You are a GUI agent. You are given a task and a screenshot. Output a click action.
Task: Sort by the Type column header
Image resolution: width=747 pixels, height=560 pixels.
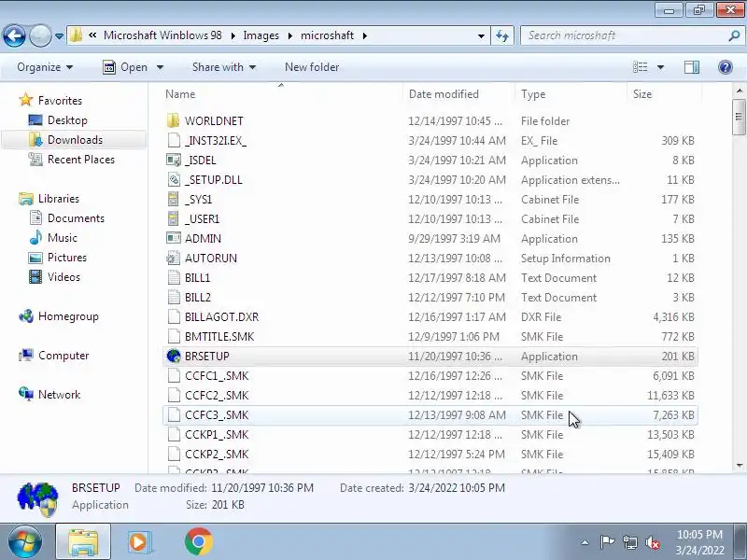[x=533, y=94]
